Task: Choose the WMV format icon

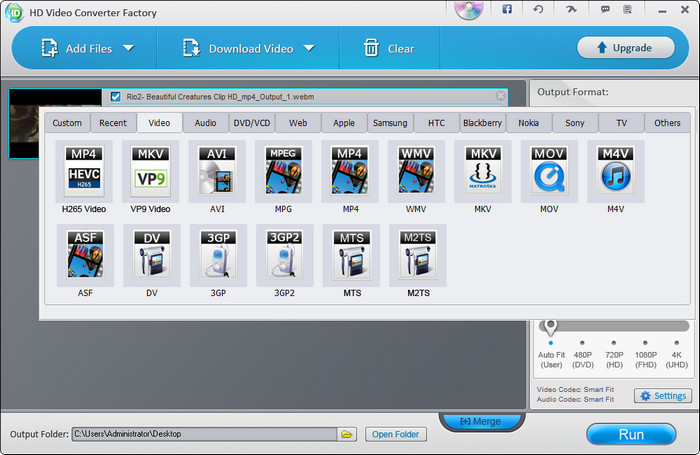Action: point(416,172)
